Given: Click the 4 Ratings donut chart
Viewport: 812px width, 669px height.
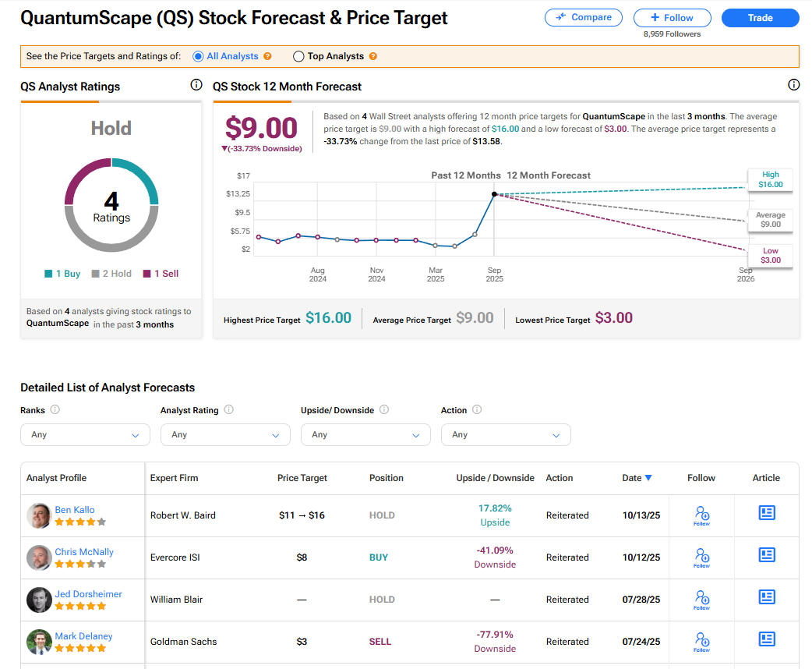Looking at the screenshot, I should tap(111, 205).
